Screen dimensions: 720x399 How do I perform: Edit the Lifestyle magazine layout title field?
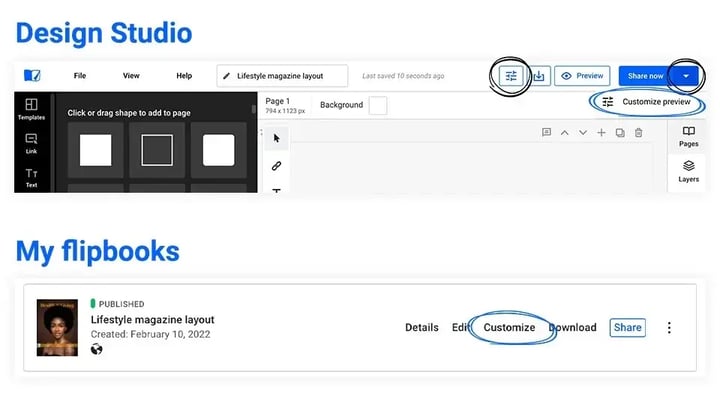coord(282,76)
